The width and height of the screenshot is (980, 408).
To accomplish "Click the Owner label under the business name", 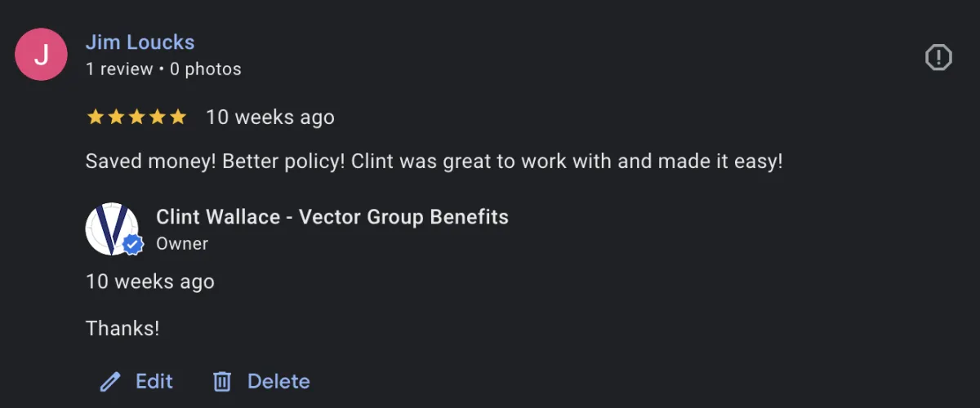I will 182,244.
